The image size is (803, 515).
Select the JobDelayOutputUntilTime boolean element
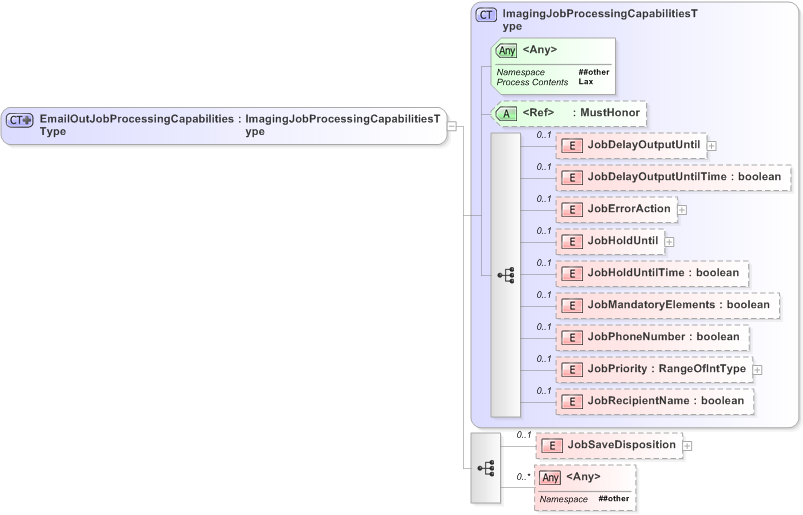pyautogui.click(x=683, y=177)
